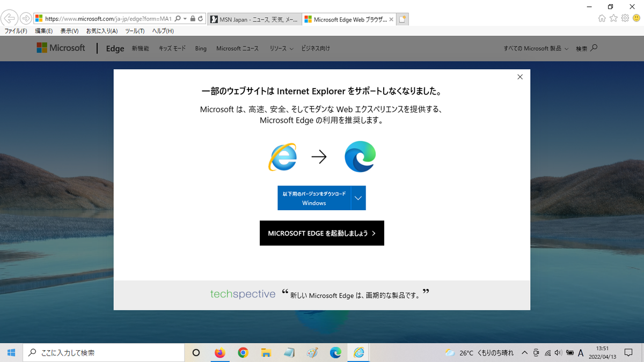This screenshot has width=644, height=362.
Task: Open the notepad app icon on taskbar
Action: tap(289, 352)
